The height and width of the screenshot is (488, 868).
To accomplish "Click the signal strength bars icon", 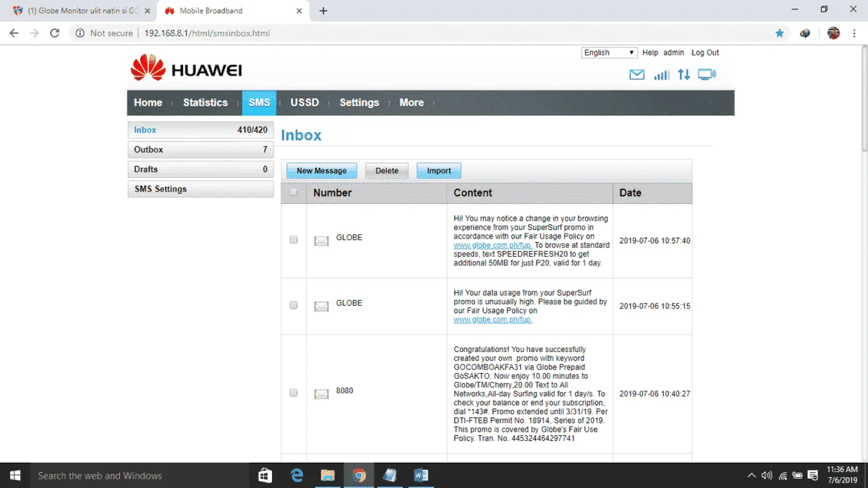I will coord(661,74).
